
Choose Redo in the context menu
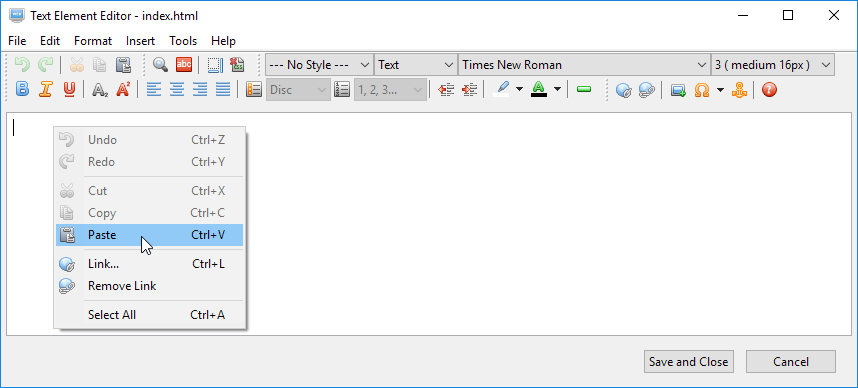[x=149, y=162]
